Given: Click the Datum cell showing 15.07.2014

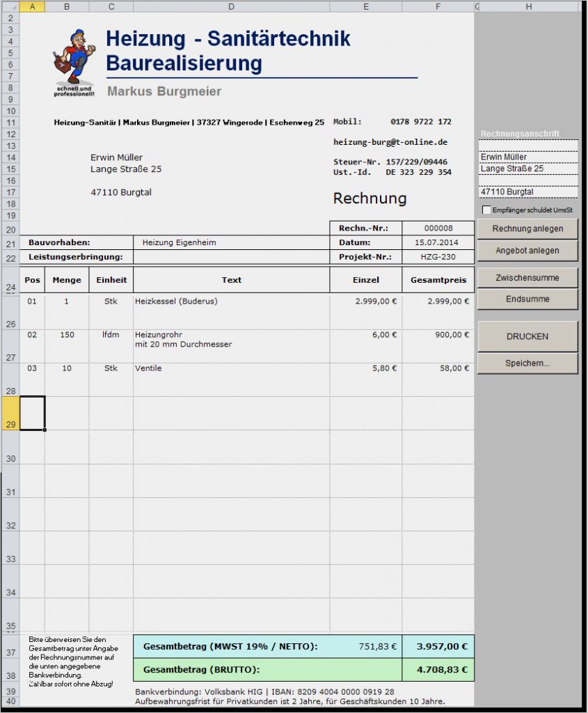Looking at the screenshot, I should pos(438,242).
